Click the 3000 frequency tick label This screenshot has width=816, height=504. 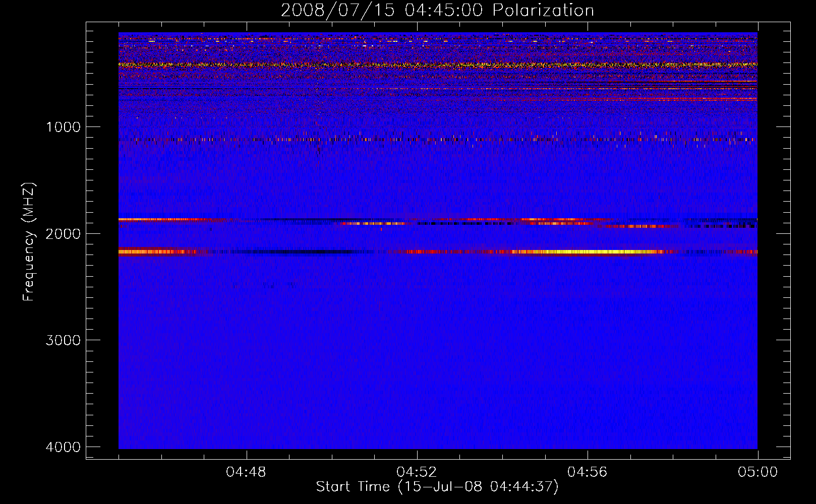click(63, 340)
